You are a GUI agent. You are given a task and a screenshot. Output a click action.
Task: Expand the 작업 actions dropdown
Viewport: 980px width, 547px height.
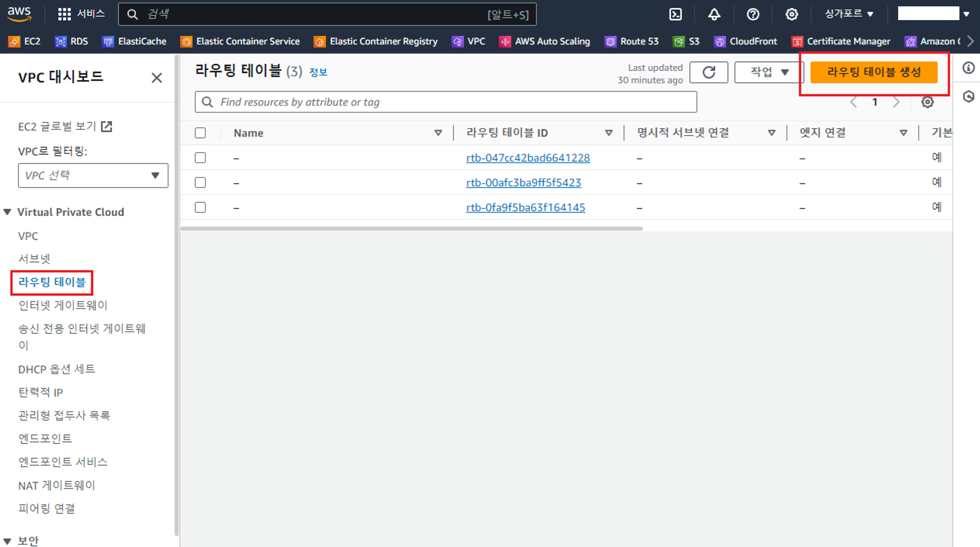pyautogui.click(x=768, y=73)
